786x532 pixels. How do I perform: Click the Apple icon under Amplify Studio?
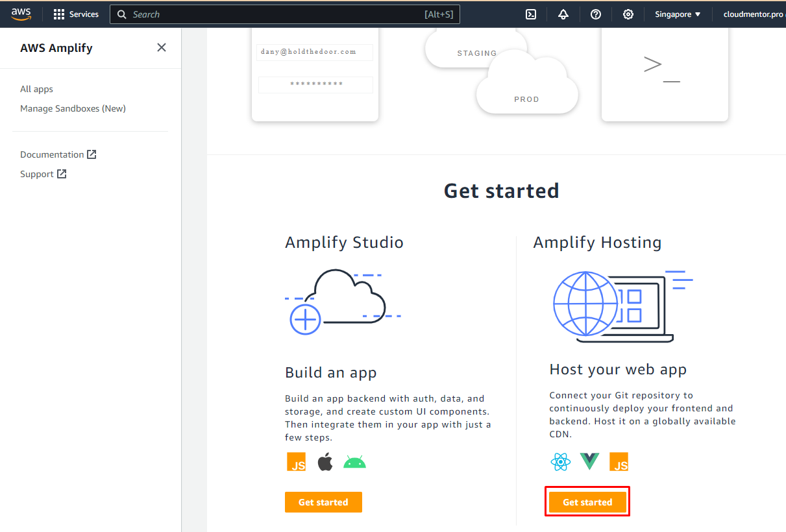[325, 462]
